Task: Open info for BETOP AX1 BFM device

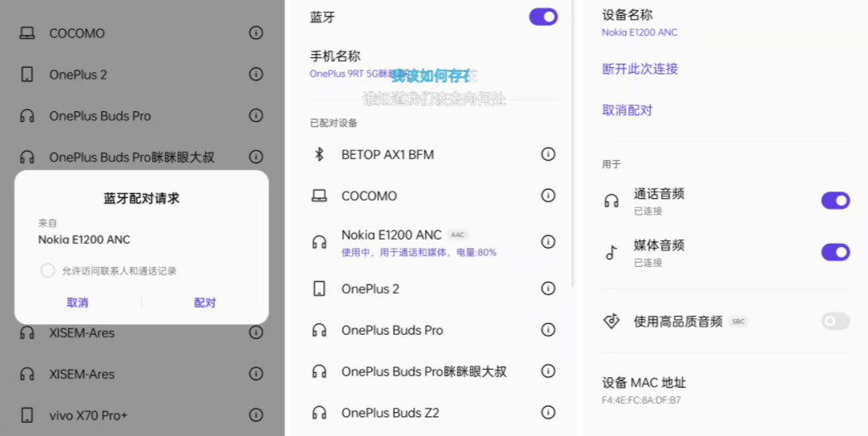Action: tap(548, 154)
